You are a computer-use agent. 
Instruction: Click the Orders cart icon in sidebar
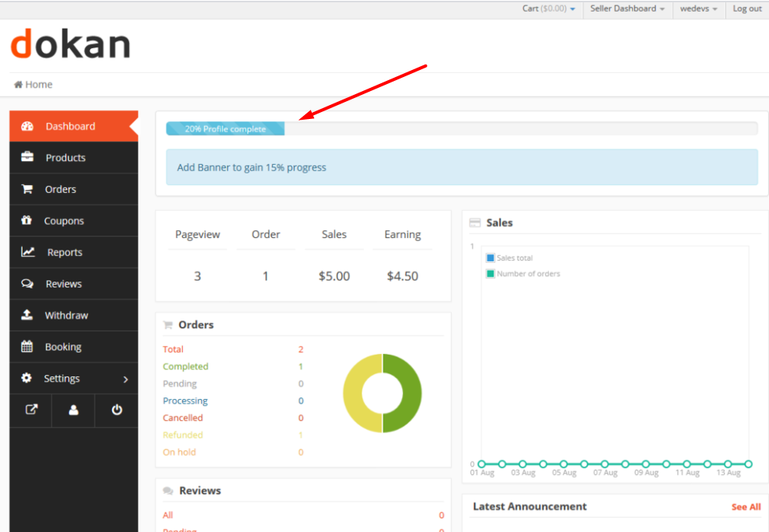point(27,189)
